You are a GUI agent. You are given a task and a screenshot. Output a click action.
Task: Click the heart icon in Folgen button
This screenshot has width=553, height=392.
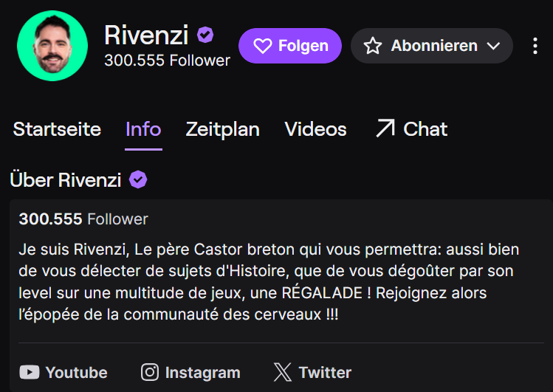coord(263,46)
